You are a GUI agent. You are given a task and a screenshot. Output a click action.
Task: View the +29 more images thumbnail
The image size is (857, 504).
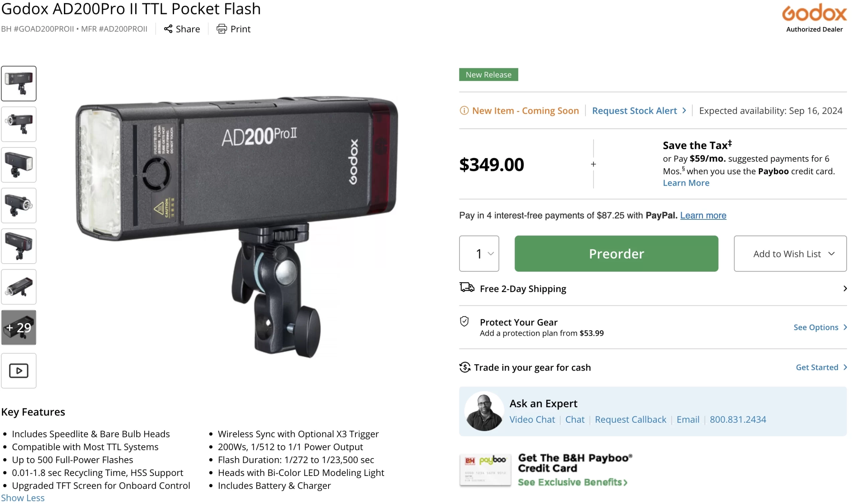[19, 327]
